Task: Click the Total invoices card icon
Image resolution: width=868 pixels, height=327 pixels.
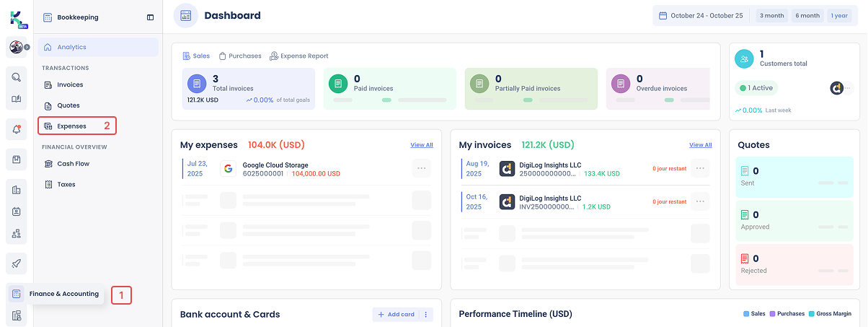Action: [197, 84]
